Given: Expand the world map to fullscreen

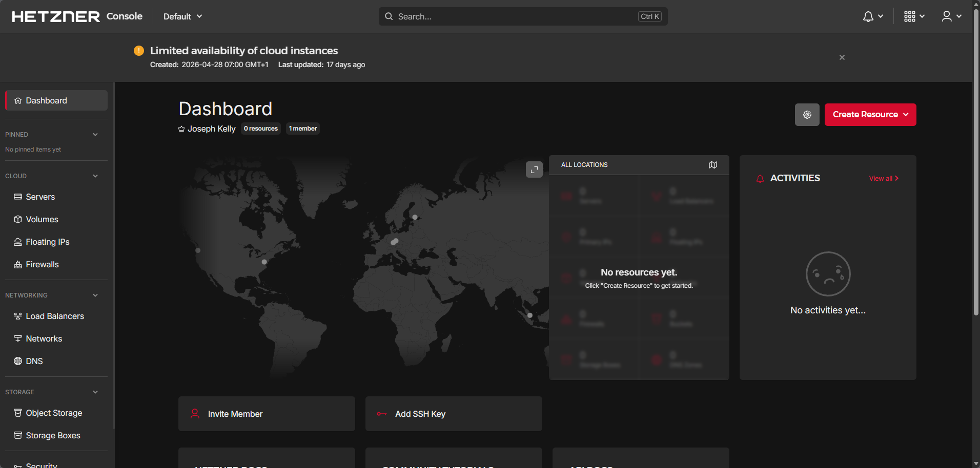Looking at the screenshot, I should click(x=534, y=169).
